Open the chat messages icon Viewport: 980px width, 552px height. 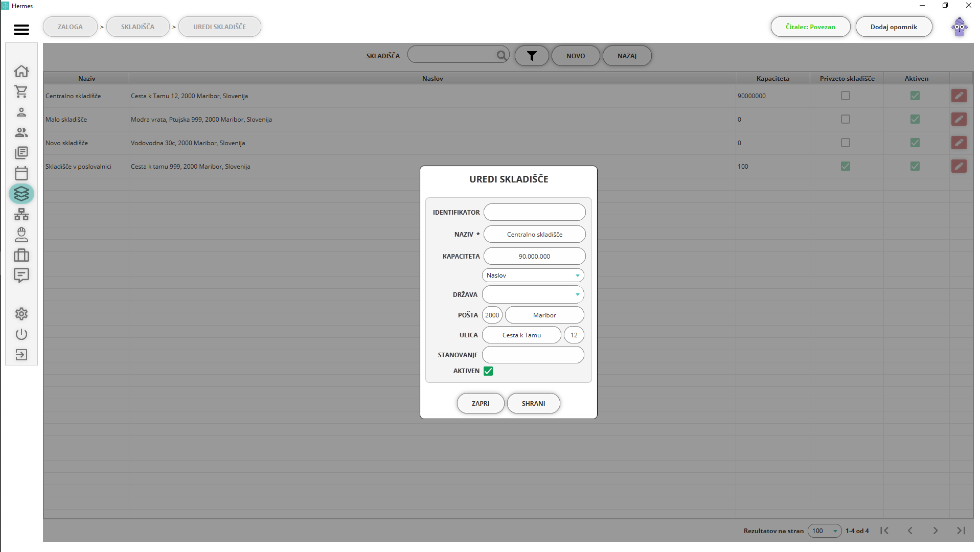pos(21,275)
